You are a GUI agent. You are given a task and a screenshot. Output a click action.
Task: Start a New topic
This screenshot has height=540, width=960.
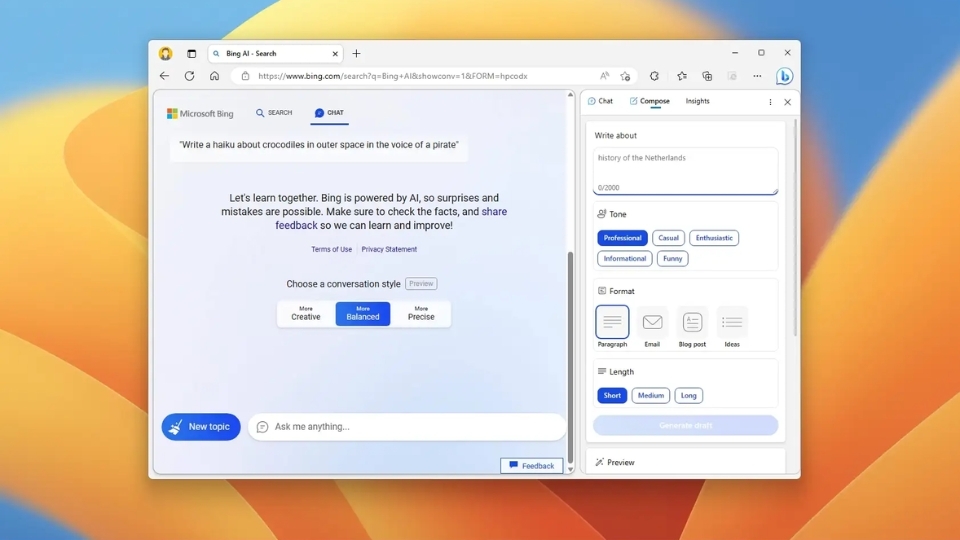point(201,427)
